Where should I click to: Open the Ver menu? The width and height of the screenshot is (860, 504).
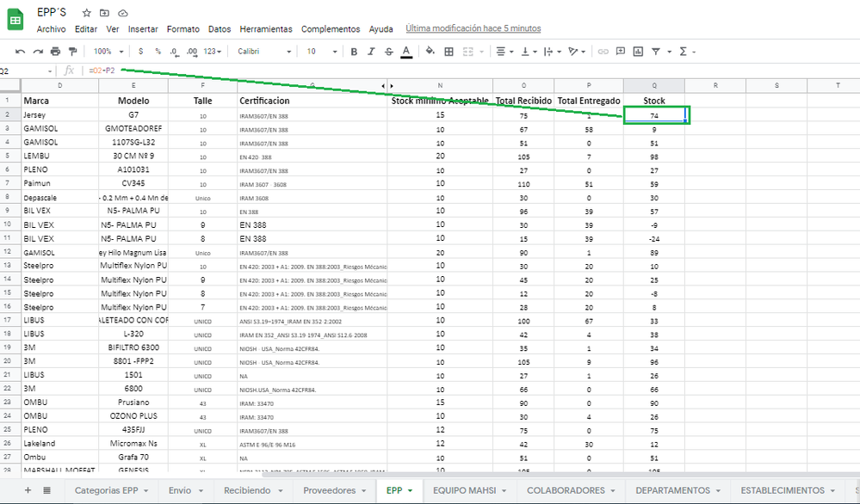[x=113, y=29]
